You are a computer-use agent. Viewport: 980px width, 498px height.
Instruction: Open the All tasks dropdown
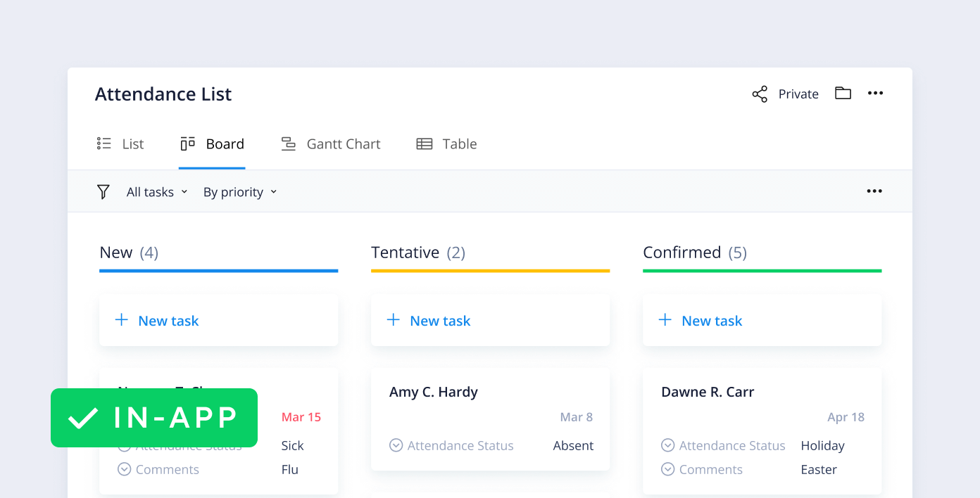click(156, 191)
